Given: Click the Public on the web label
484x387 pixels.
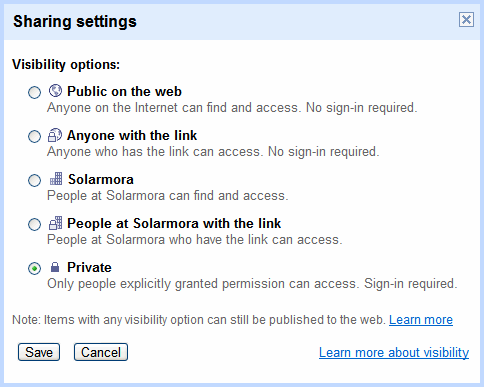Looking at the screenshot, I should pos(124,91).
